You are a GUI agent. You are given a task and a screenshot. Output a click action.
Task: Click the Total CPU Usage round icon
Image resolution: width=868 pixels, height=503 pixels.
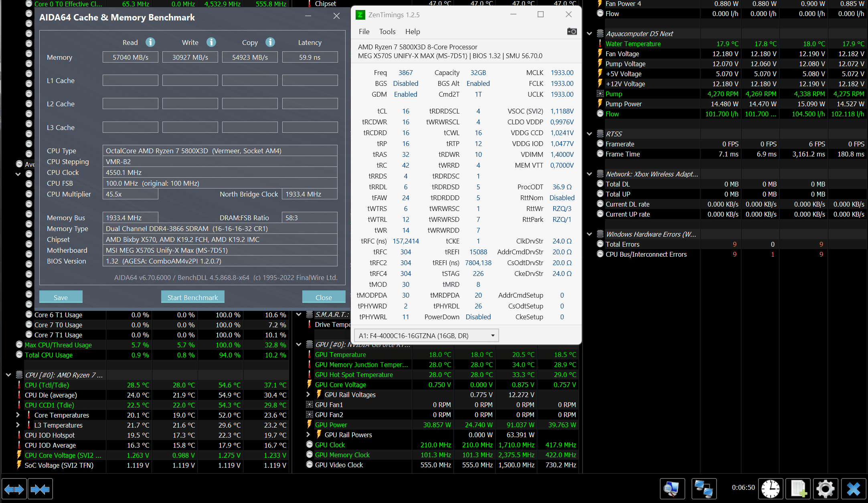pos(19,355)
